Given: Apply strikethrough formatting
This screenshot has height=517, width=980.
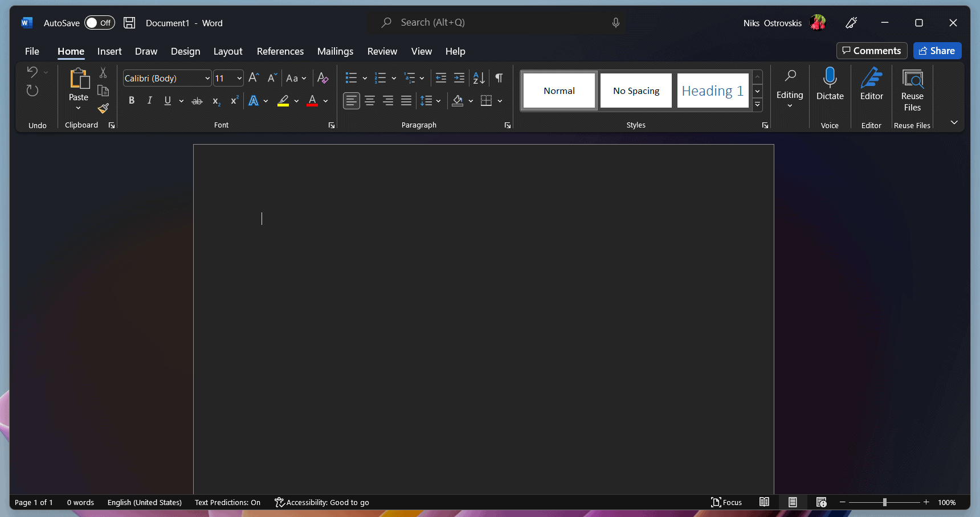Looking at the screenshot, I should click(197, 101).
